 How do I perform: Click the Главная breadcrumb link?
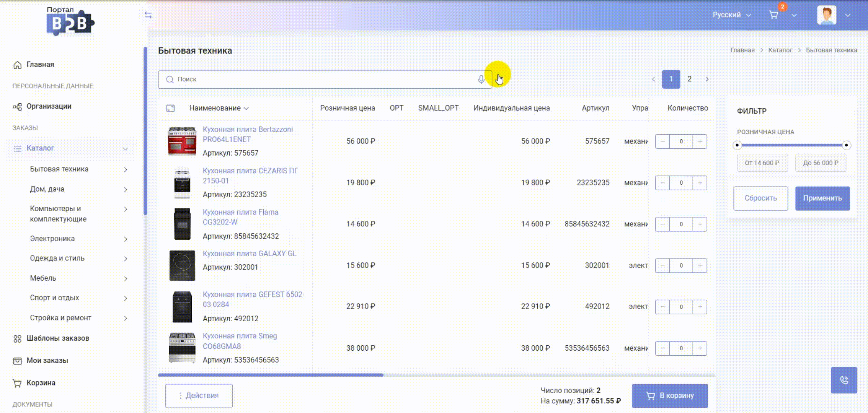[x=742, y=50]
